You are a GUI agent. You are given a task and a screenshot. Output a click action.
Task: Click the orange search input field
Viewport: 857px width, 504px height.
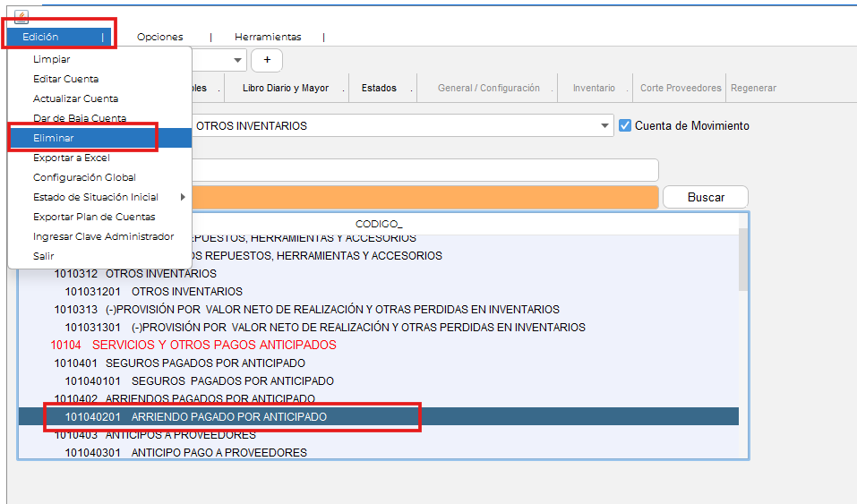coord(425,197)
